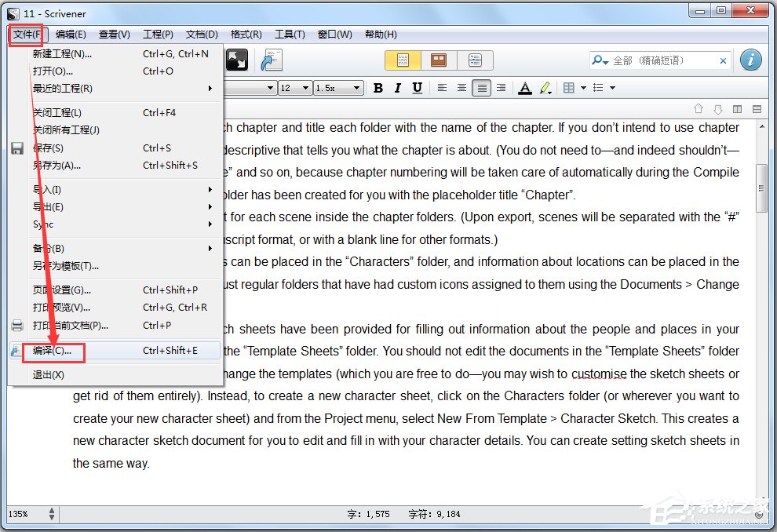This screenshot has height=532, width=777.
Task: Align text right
Action: [x=501, y=88]
